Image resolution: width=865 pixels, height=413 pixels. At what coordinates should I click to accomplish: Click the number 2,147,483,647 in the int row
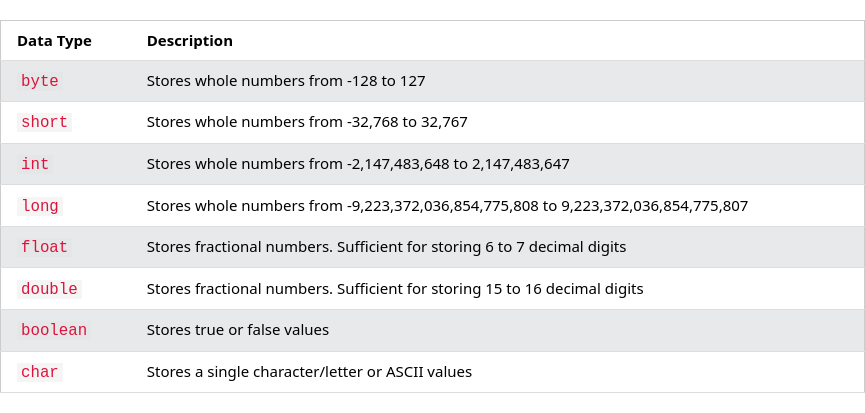pyautogui.click(x=521, y=164)
